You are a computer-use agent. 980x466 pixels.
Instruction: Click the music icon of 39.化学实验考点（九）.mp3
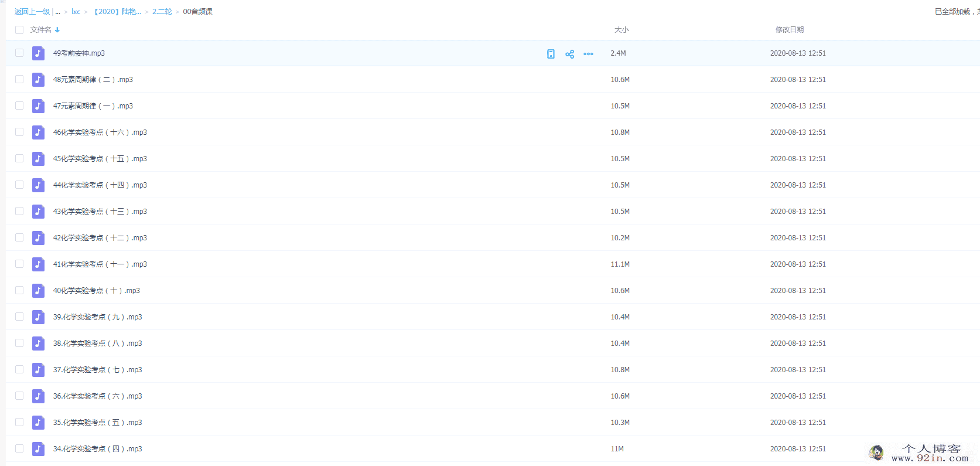tap(38, 317)
